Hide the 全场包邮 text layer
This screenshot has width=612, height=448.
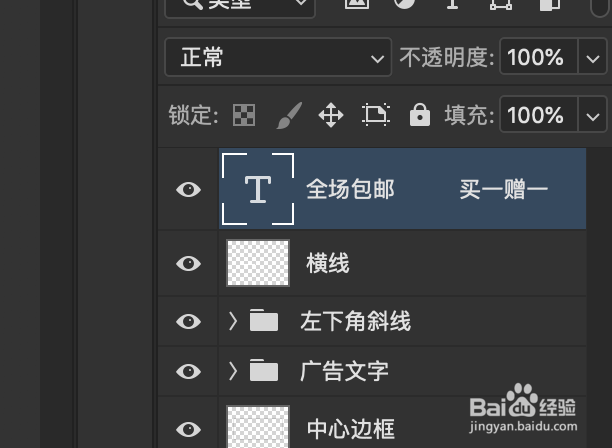click(189, 190)
